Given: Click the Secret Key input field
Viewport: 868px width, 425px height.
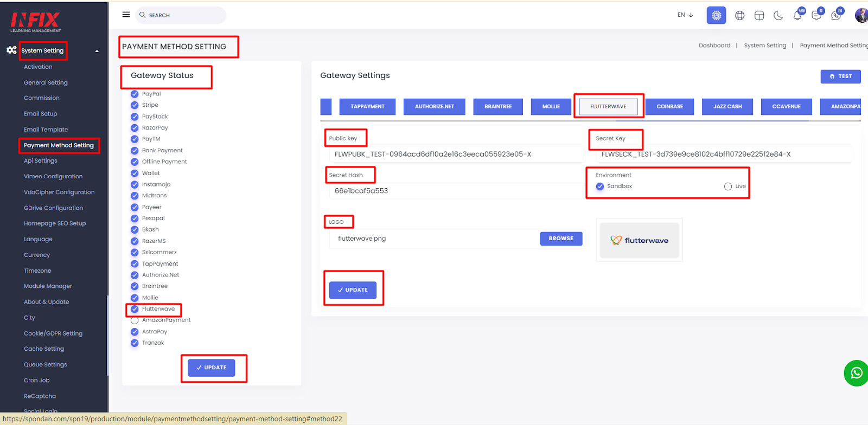Looking at the screenshot, I should 724,154.
